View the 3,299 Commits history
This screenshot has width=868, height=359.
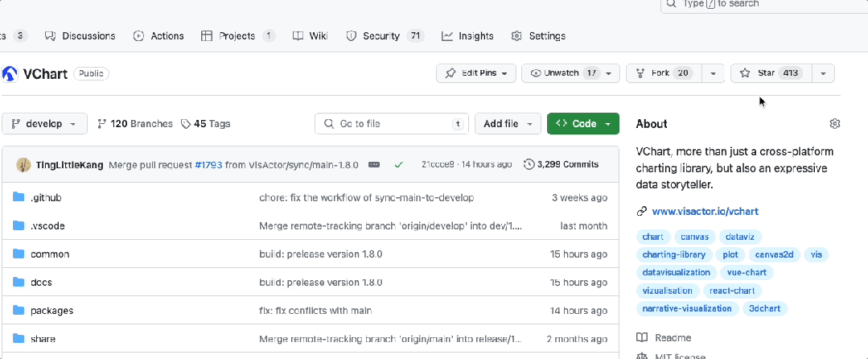562,164
